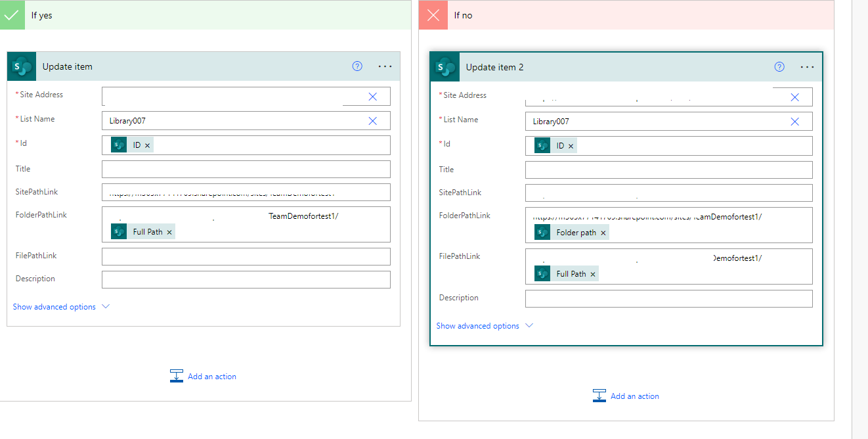Clear List Name Library007 in Update item

coord(373,121)
